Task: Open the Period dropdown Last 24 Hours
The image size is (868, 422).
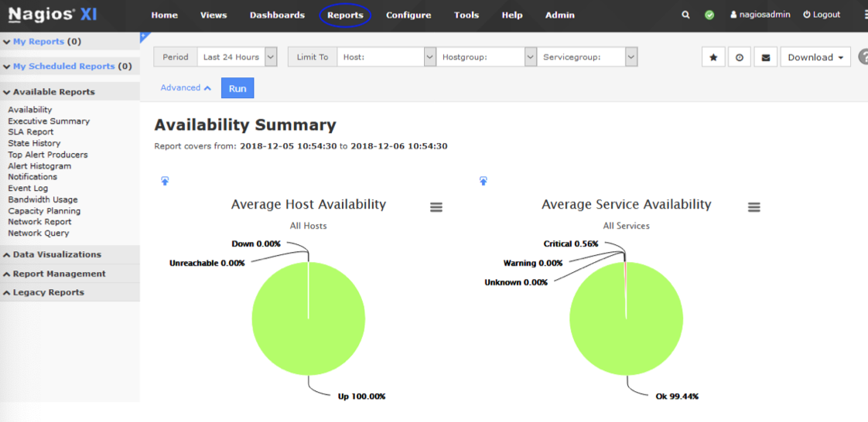Action: pyautogui.click(x=237, y=57)
